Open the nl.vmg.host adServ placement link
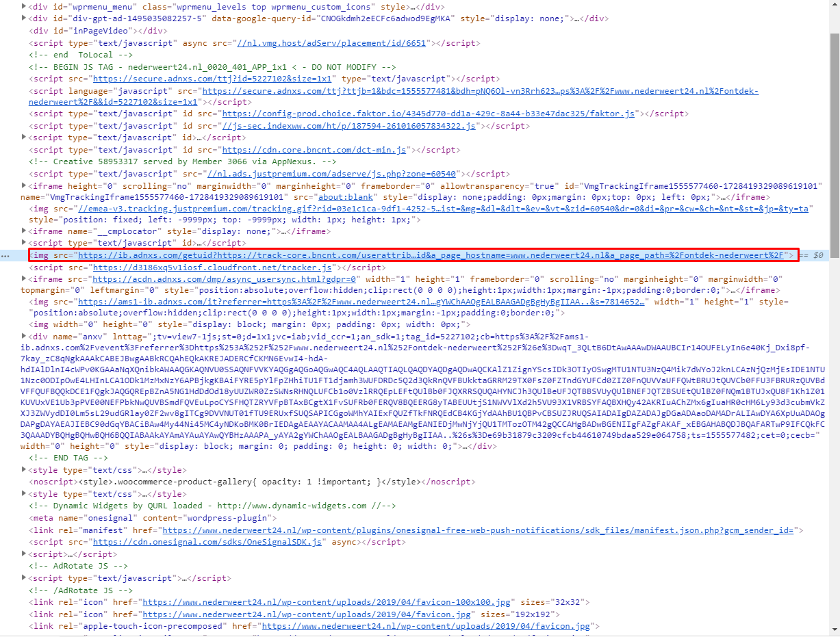Viewport: 840px width, 637px height. [x=331, y=43]
